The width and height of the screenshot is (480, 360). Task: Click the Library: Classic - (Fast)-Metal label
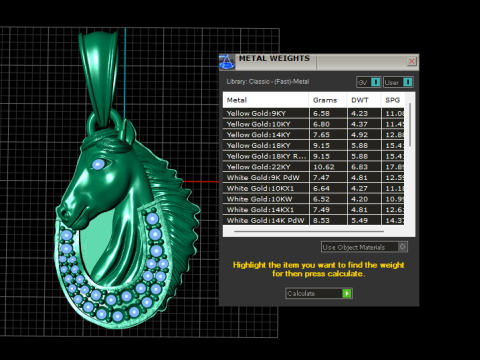click(268, 82)
